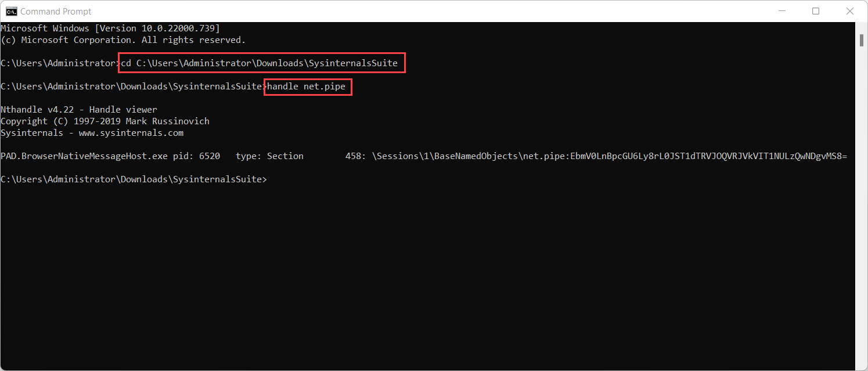868x371 pixels.
Task: Click the Nthandle v4.22 version line
Action: (x=79, y=109)
